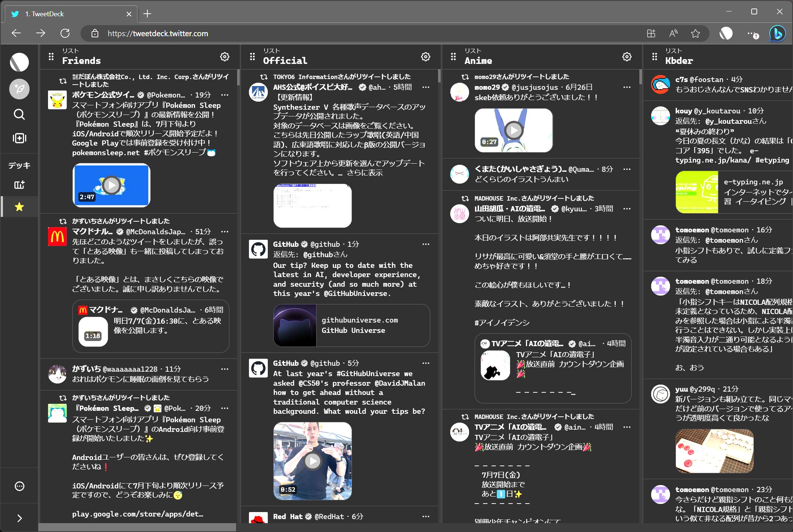Click the tweetdeck.twitter.com address bar
This screenshot has height=532, width=793.
point(158,34)
